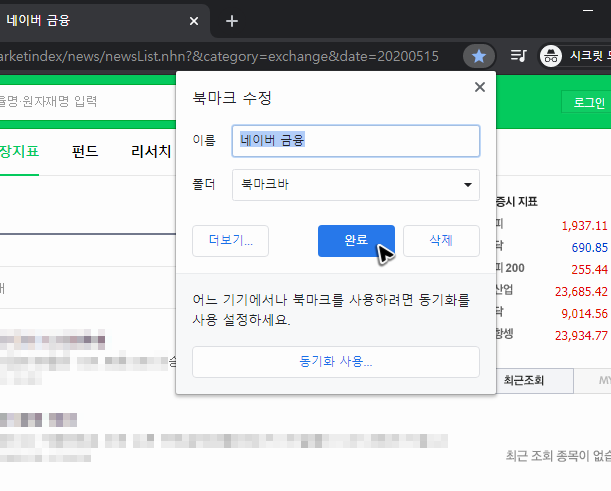Image resolution: width=611 pixels, height=491 pixels.
Task: Click the 북마크 수정 dialog title
Action: (x=232, y=97)
